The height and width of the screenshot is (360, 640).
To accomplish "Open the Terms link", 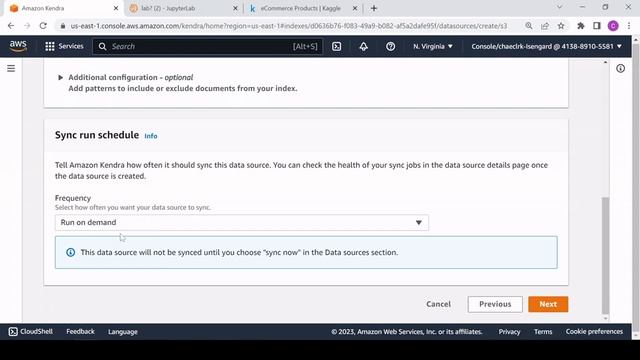I will (x=543, y=332).
